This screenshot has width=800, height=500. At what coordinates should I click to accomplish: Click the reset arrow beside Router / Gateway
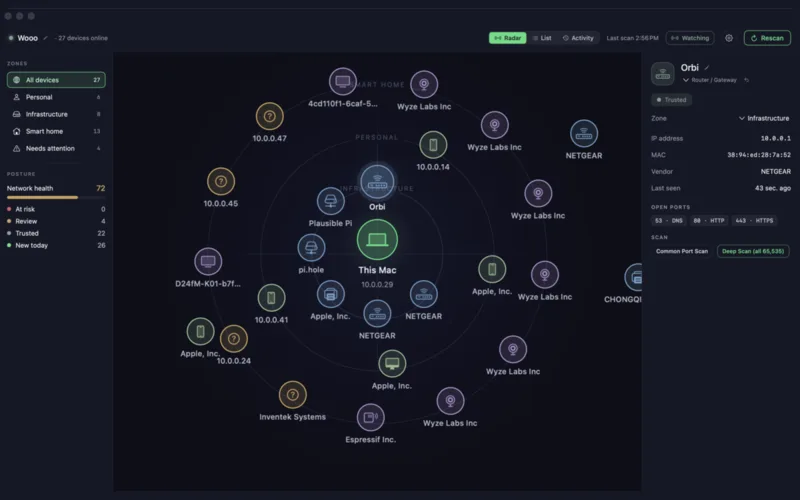point(746,80)
